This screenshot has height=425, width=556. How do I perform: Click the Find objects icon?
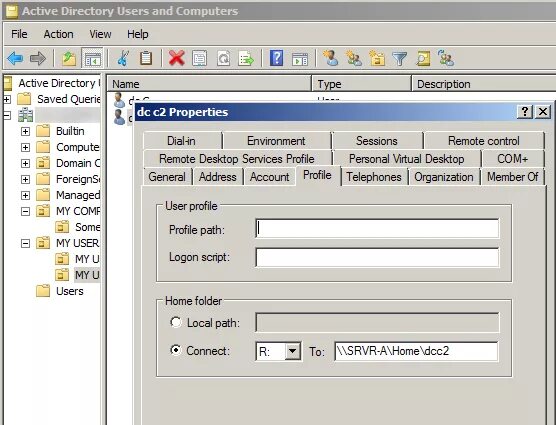(423, 58)
